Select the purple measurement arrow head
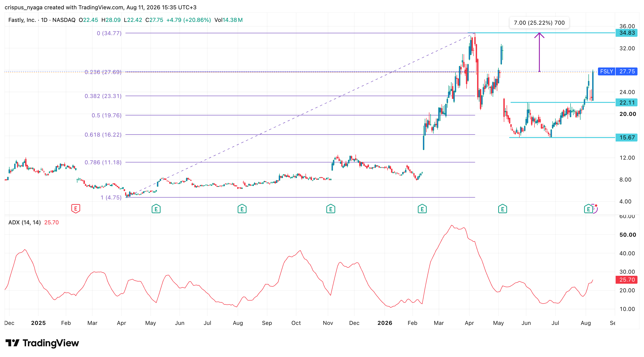The height and width of the screenshot is (357, 644). 539,35
